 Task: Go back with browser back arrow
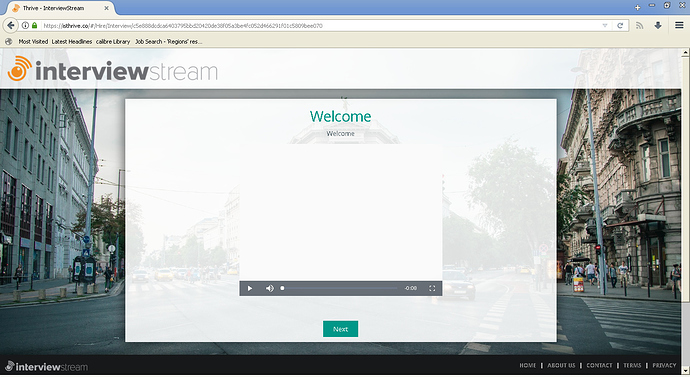tap(11, 26)
